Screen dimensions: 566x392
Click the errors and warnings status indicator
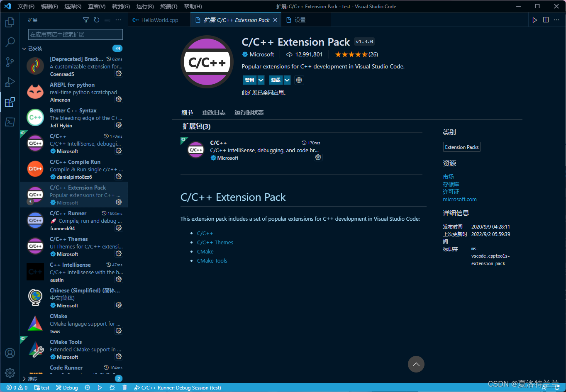(x=17, y=388)
